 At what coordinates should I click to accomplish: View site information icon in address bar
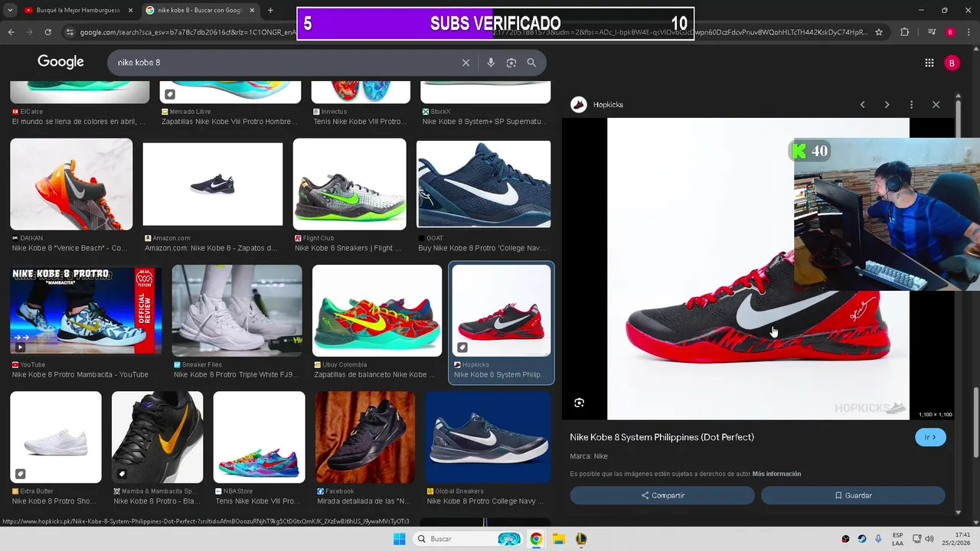coord(70,32)
